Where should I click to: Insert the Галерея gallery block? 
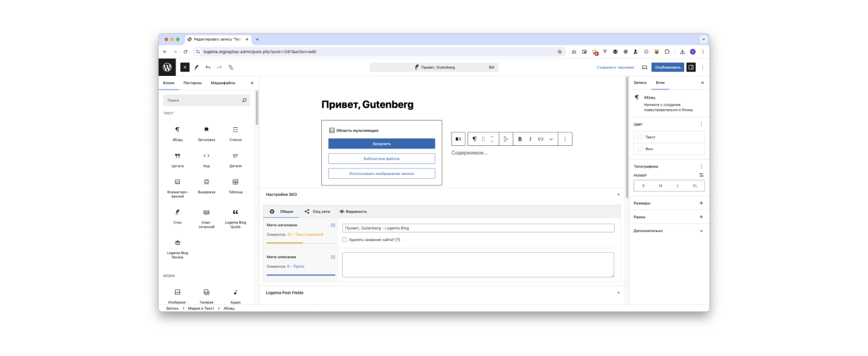click(207, 296)
